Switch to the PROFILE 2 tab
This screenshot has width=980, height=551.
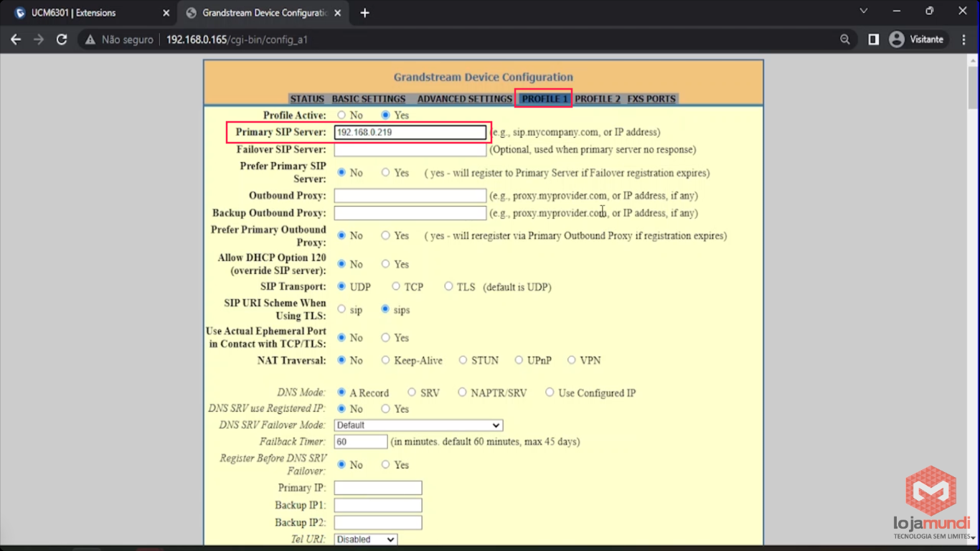coord(597,99)
